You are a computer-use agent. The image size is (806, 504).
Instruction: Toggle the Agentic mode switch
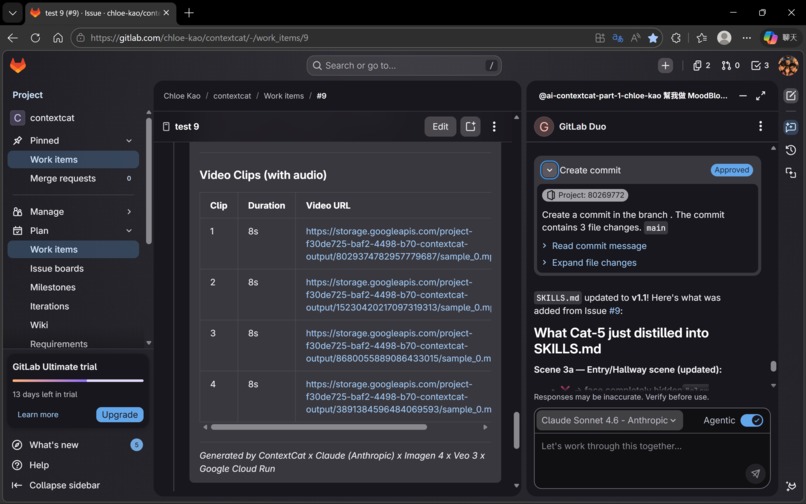[752, 420]
